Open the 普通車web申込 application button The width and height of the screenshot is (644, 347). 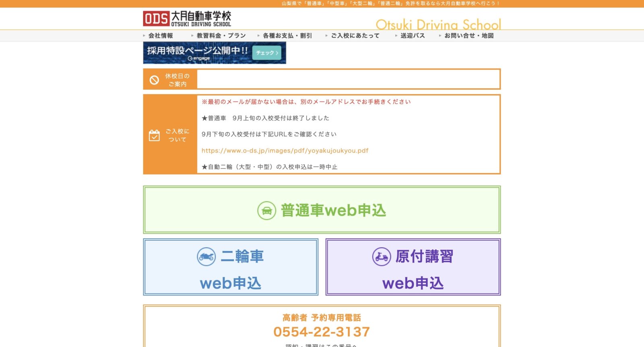click(x=322, y=210)
